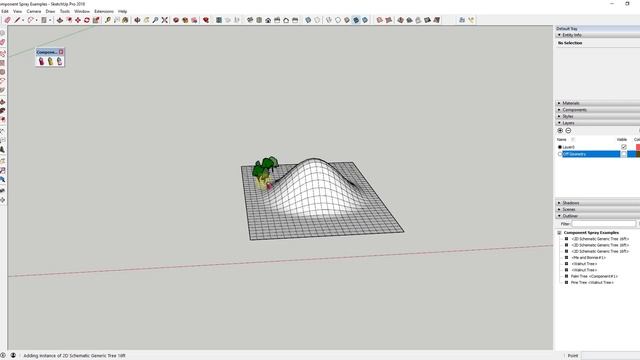Image resolution: width=640 pixels, height=360 pixels.
Task: Open the Draw menu
Action: coord(50,11)
